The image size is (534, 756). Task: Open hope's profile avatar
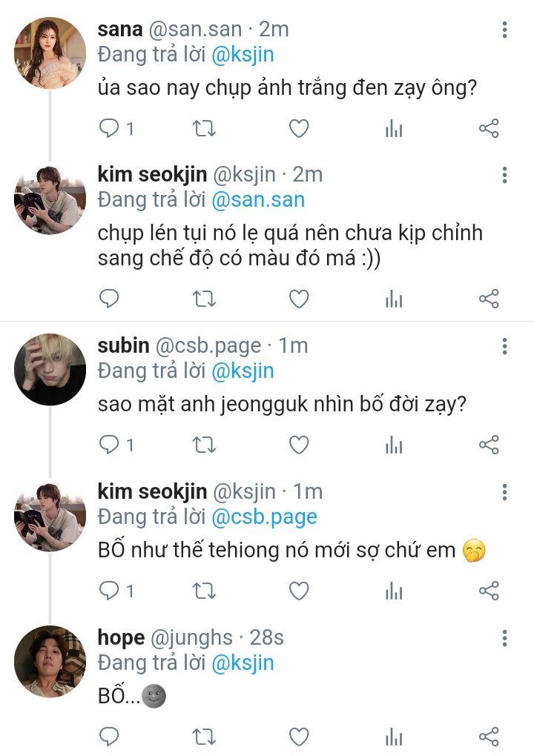pos(50,661)
